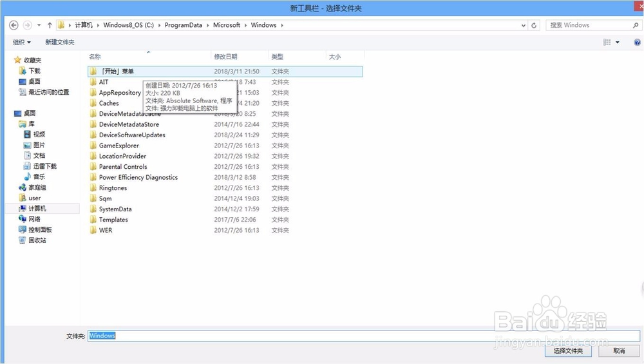644x364 pixels.
Task: Select 收藏夹 in navigation pane
Action: tap(32, 61)
